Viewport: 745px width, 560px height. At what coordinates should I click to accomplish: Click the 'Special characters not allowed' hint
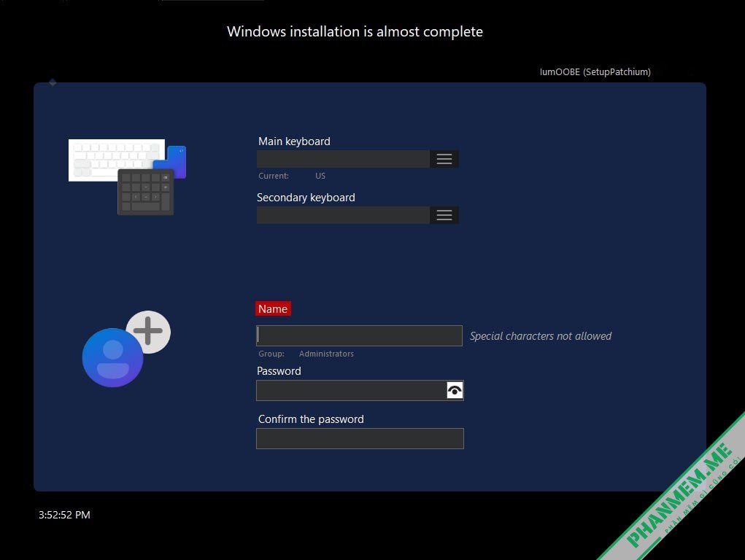pos(540,336)
